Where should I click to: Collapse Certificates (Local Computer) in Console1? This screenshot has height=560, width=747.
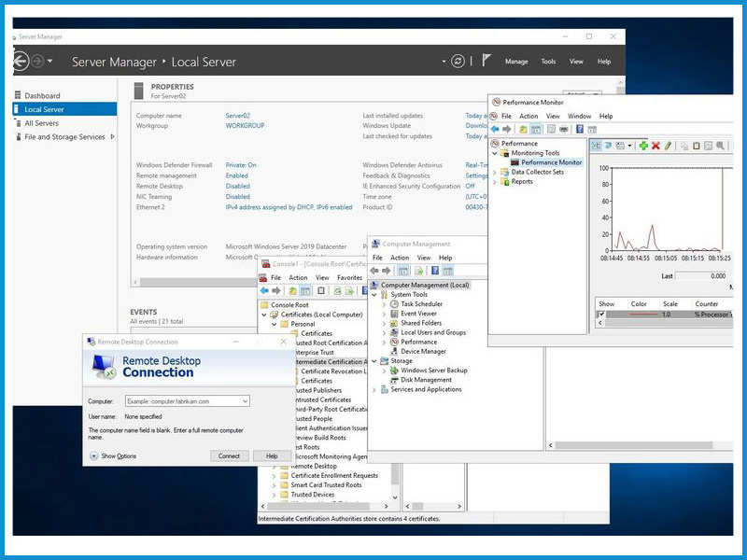click(264, 315)
